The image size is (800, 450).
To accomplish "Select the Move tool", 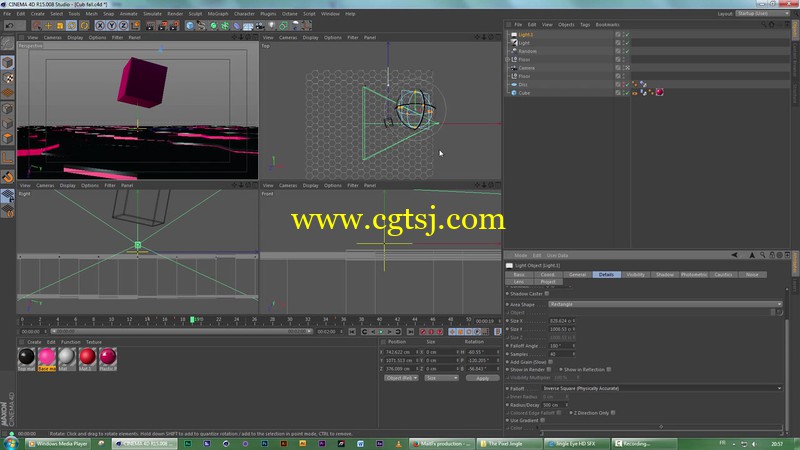I will [48, 25].
